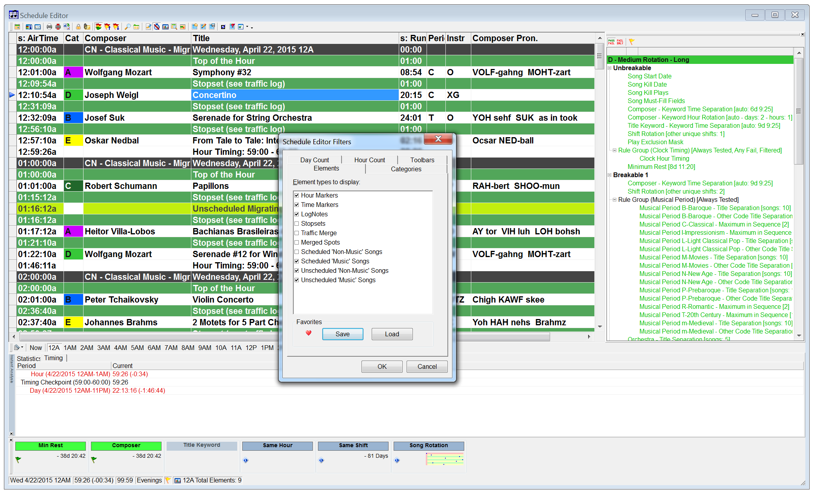821x504 pixels.
Task: Click the funnel filter toolbar icon
Action: point(232,27)
